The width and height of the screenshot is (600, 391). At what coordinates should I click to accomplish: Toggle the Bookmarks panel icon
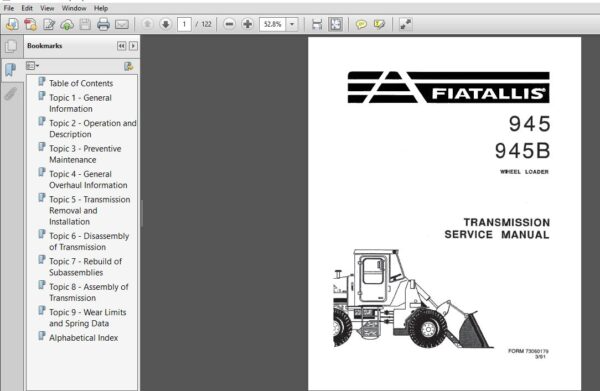[x=10, y=70]
